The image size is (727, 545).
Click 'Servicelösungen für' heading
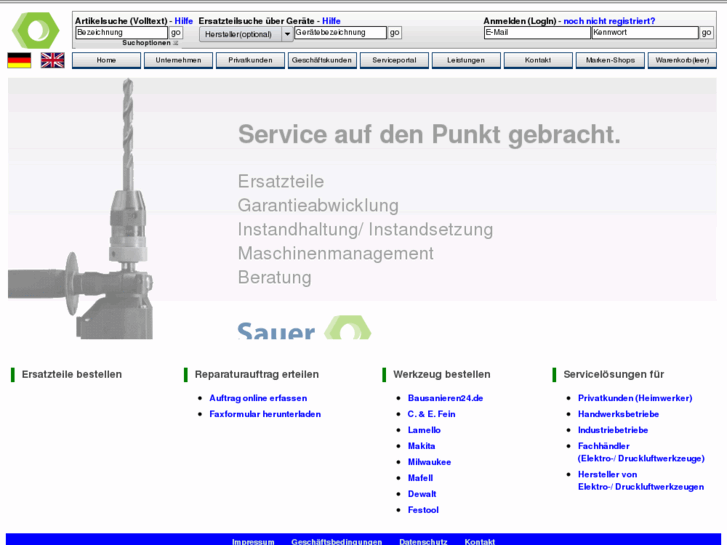coord(613,374)
